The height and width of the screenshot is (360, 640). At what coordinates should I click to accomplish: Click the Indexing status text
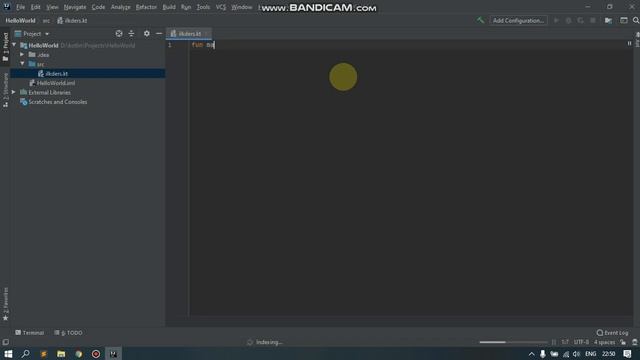(269, 342)
